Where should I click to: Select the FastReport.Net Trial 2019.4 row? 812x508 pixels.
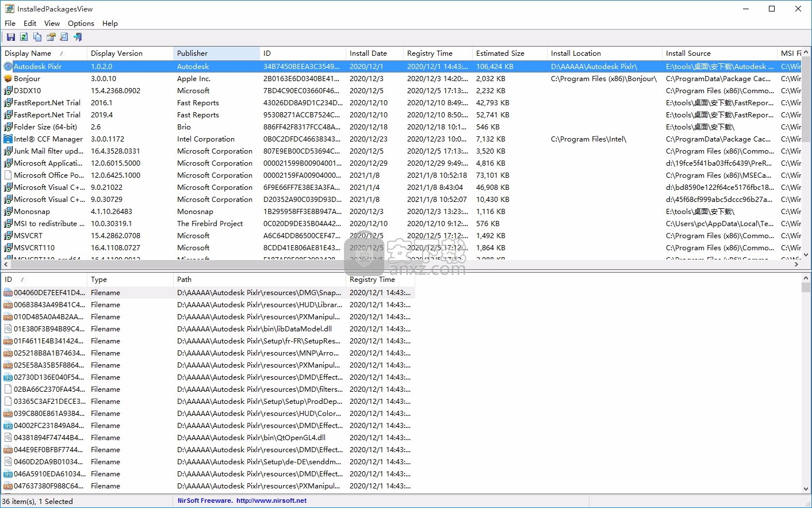click(401, 115)
